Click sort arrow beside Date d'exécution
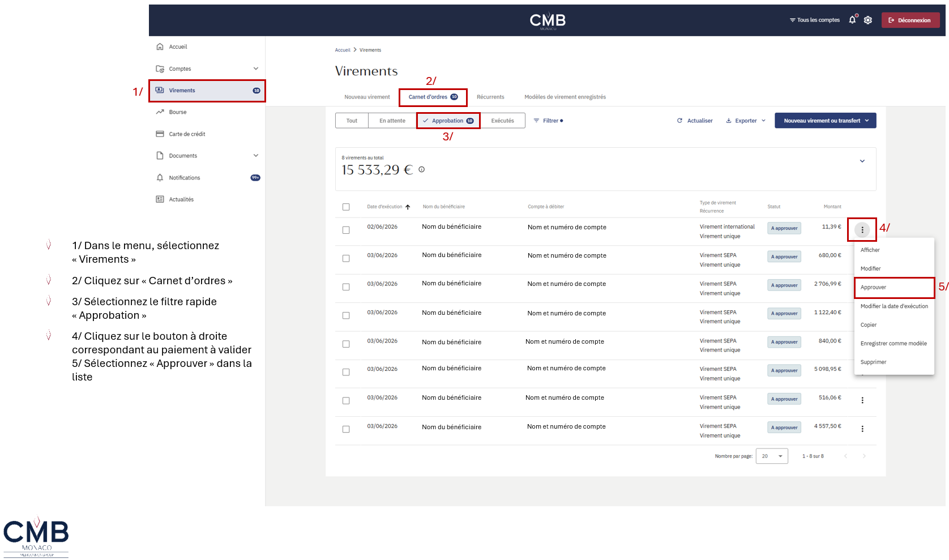949x560 pixels. tap(408, 207)
